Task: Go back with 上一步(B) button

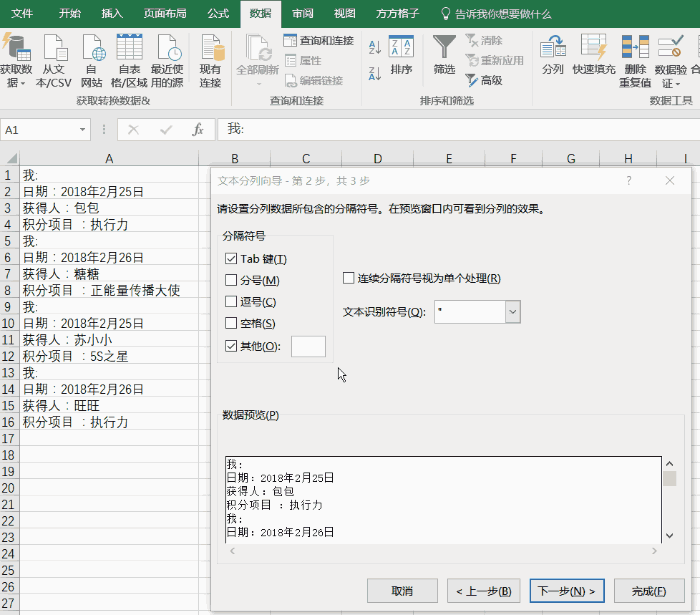Action: pos(483,591)
